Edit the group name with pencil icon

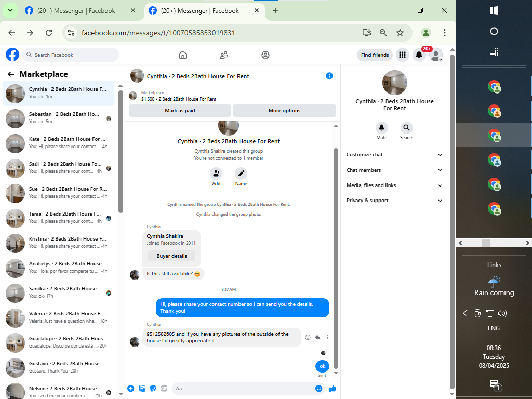[241, 174]
